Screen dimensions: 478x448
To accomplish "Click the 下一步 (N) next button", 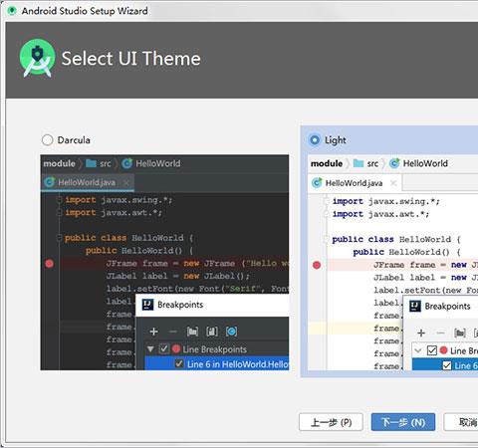I will coord(403,422).
